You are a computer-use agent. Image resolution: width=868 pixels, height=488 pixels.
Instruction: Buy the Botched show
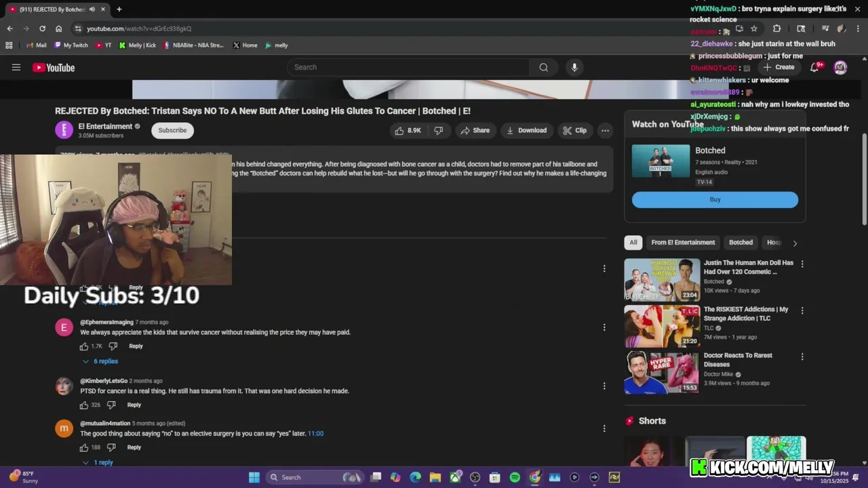point(715,199)
